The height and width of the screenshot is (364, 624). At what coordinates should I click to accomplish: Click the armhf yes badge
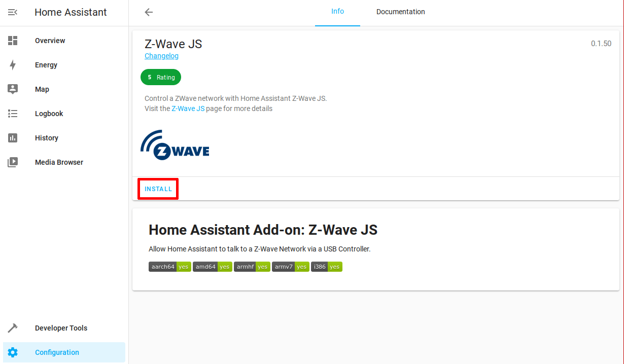[x=252, y=267]
